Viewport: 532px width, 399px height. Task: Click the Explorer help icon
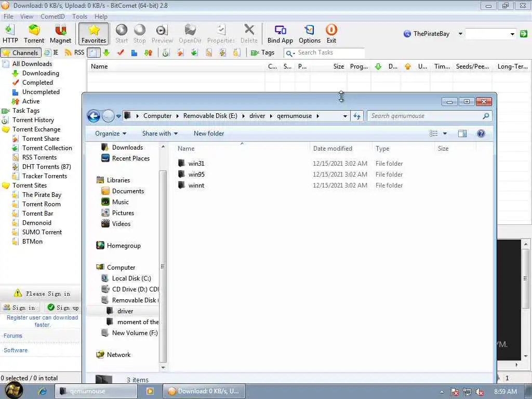(x=481, y=134)
